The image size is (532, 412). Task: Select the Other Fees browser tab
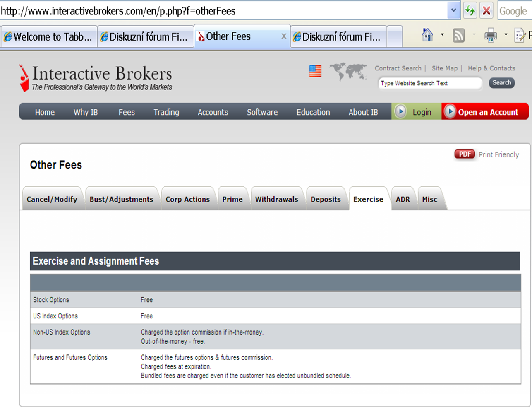(x=242, y=36)
